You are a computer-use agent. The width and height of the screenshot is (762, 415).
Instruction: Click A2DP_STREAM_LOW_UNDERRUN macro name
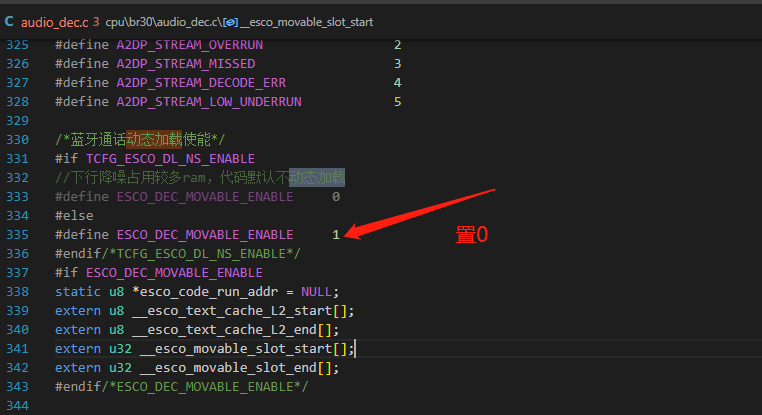pyautogui.click(x=209, y=102)
